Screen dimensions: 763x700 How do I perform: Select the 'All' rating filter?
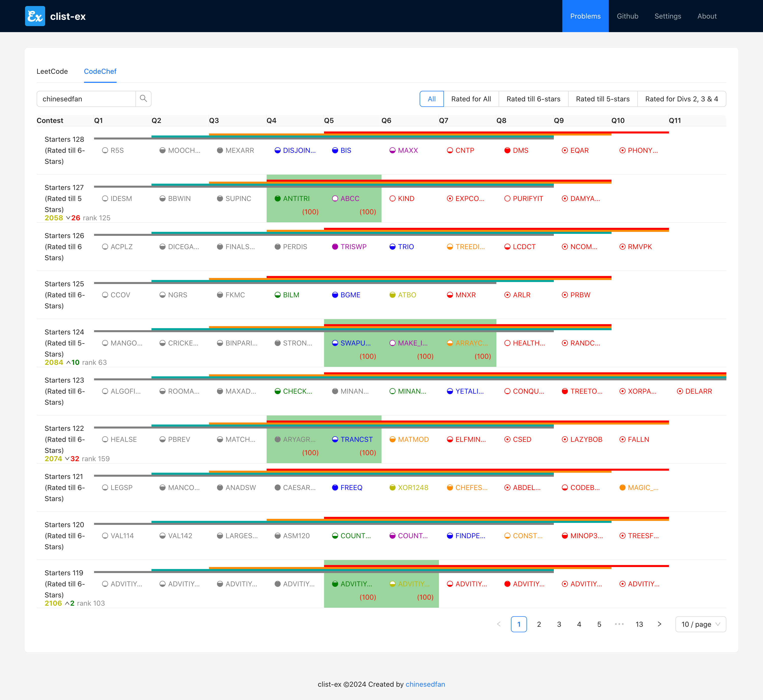point(431,99)
